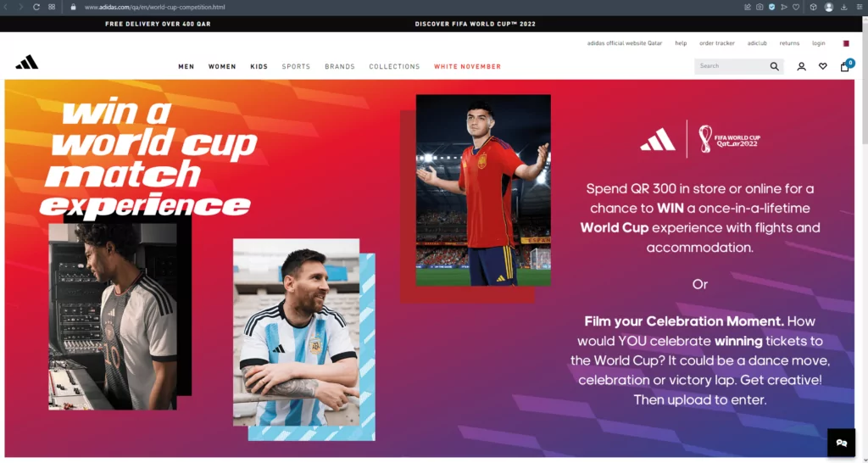Open the chat widget at the bottom right
Viewport: 868px width, 463px height.
[842, 443]
